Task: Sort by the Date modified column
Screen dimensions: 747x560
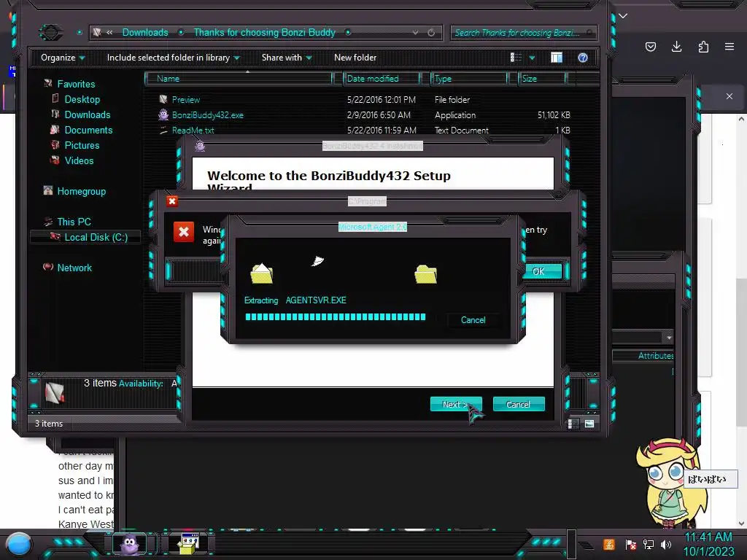Action: [381, 79]
